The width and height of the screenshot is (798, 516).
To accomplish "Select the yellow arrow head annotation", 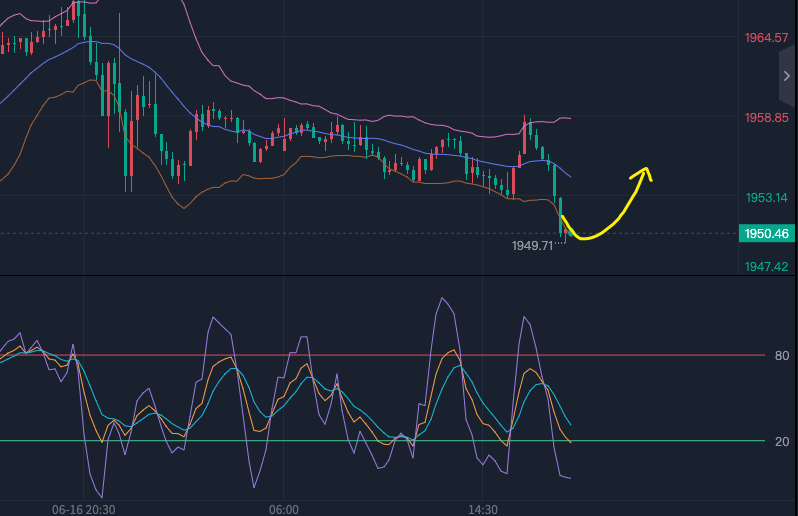I will tap(643, 172).
